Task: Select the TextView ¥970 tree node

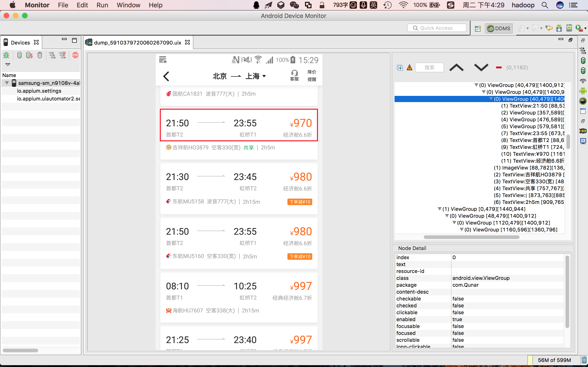Action: [x=533, y=154]
